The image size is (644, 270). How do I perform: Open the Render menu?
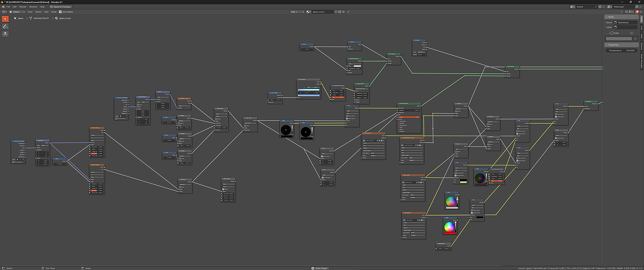23,7
